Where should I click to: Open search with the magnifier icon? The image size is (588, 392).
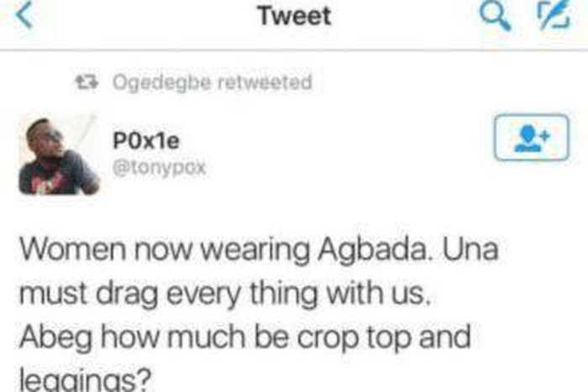pyautogui.click(x=496, y=17)
